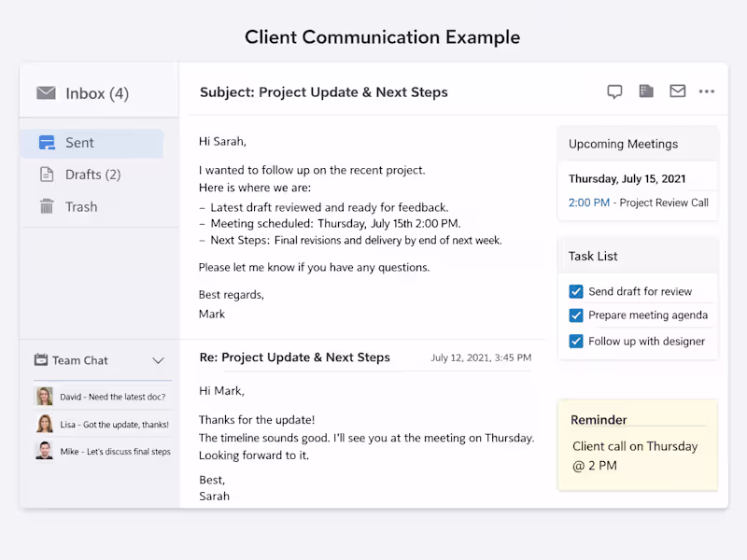Open Inbox (4) folder
Viewport: 747px width, 560px height.
click(x=97, y=93)
